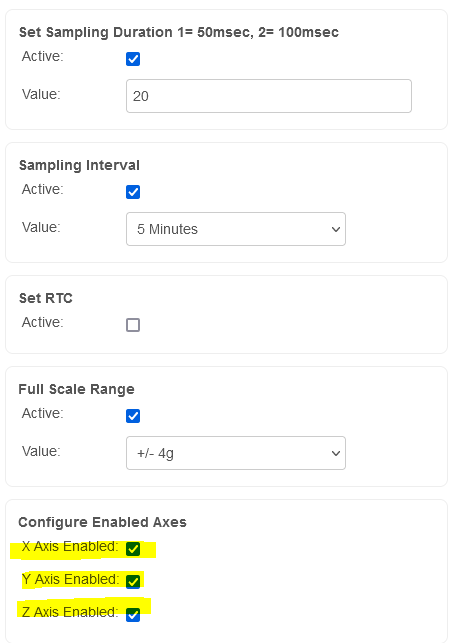454x643 pixels.
Task: Click the Y Axis Enabled label text
Action: pos(70,579)
